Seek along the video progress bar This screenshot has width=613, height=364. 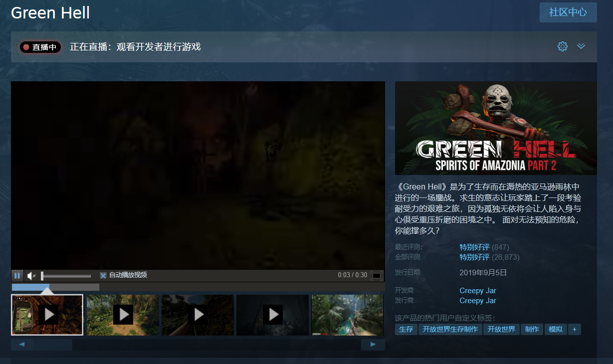[x=198, y=287]
